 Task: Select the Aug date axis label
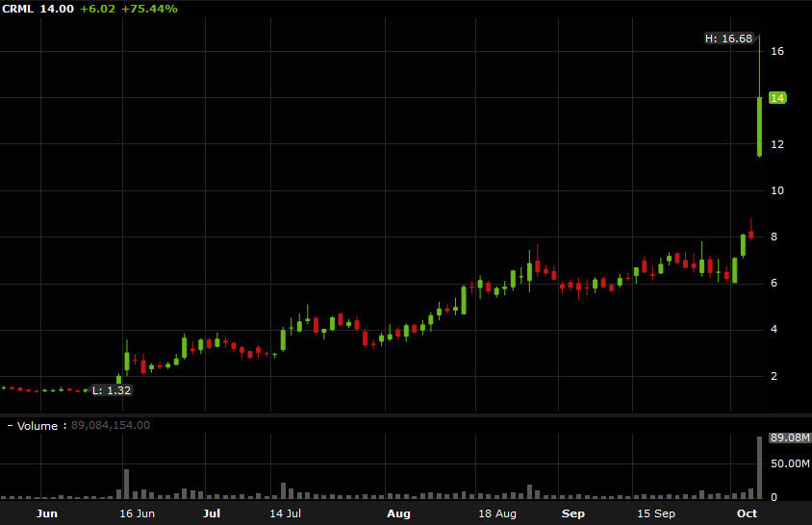[x=398, y=513]
